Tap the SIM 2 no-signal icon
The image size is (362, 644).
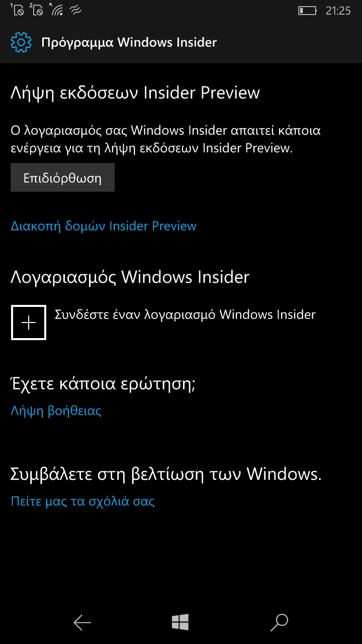tap(36, 10)
